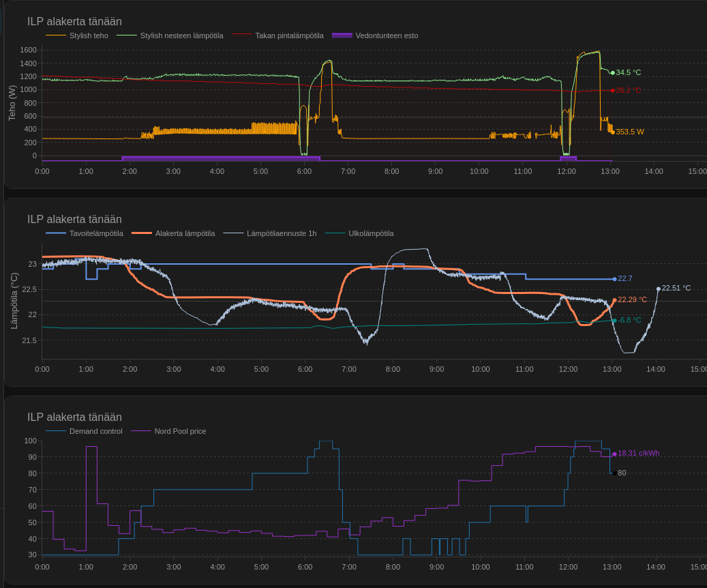Viewport: 707px width, 588px height.
Task: Toggle the Nord Pool price legend series
Action: [x=180, y=431]
